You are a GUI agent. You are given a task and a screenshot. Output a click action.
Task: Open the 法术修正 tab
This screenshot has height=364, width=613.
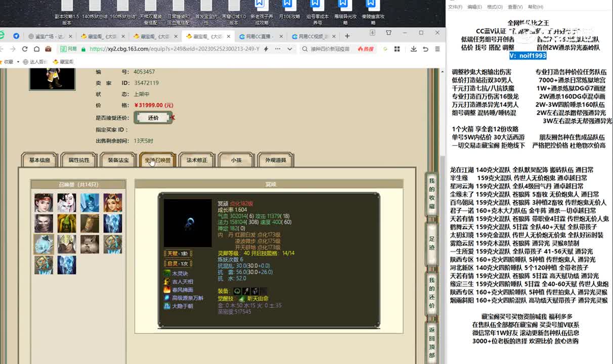(197, 160)
